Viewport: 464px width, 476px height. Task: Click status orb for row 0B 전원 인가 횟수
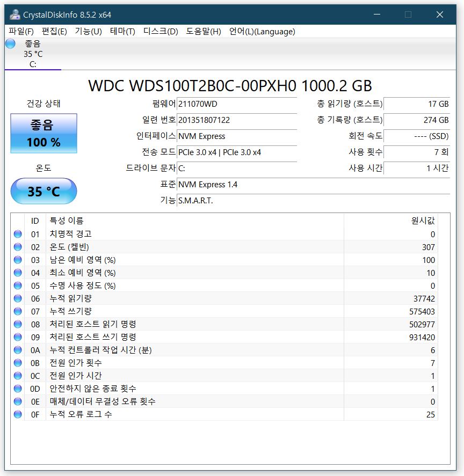click(18, 363)
